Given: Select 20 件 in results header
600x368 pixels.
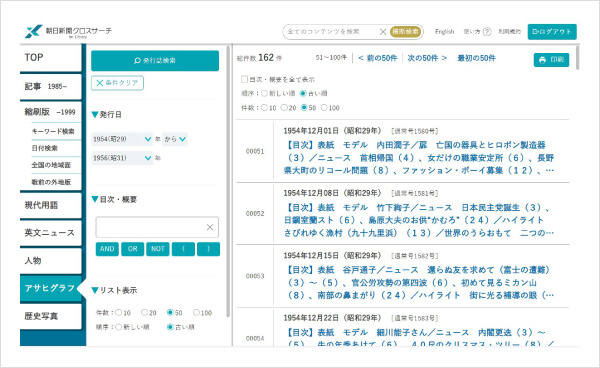Looking at the screenshot, I should (284, 108).
